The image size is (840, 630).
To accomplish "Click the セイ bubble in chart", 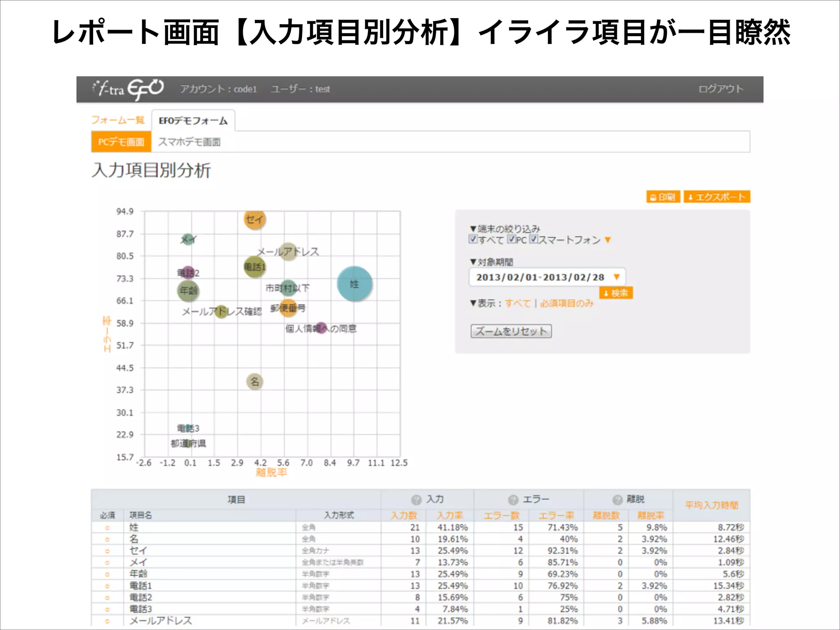I will tap(255, 219).
